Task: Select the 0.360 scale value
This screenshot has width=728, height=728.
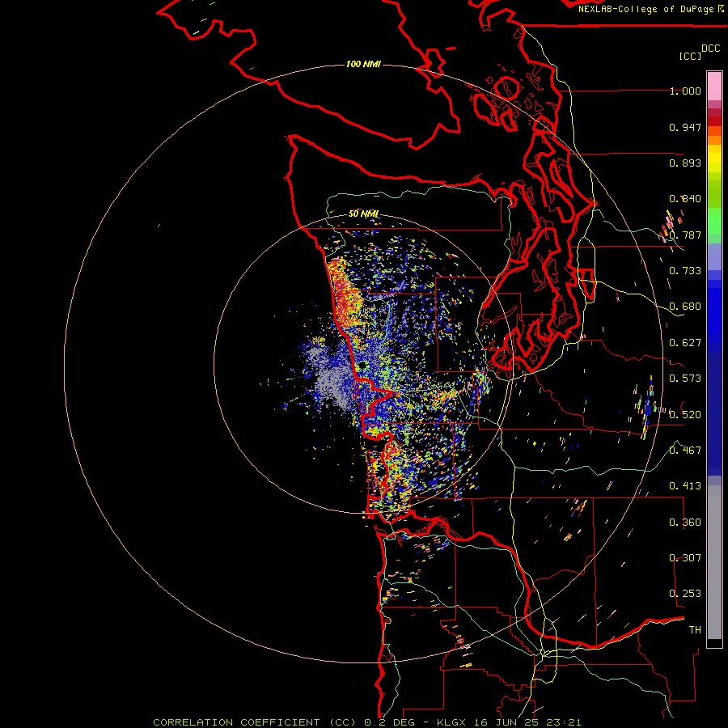Action: (x=685, y=522)
